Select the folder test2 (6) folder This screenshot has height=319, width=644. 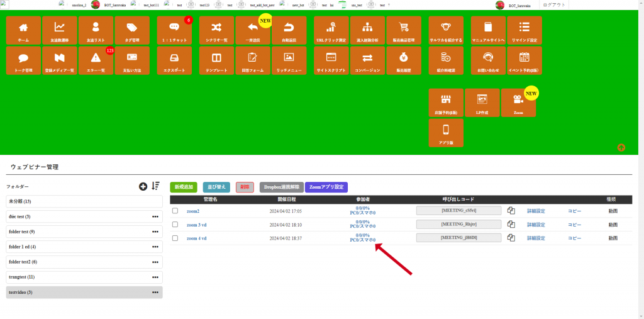click(84, 262)
